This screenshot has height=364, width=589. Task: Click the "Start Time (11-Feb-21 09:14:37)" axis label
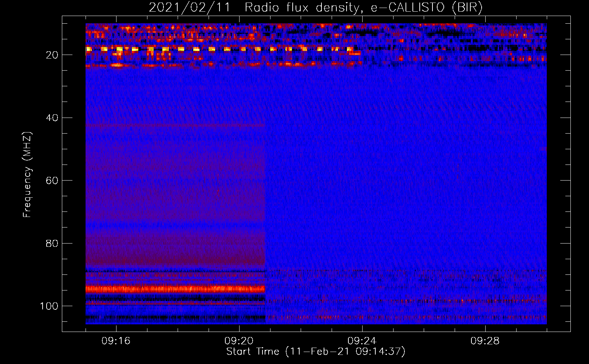(316, 352)
